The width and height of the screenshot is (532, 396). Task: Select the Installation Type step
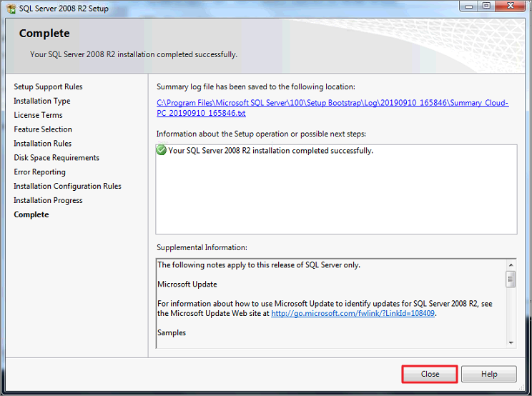coord(41,101)
